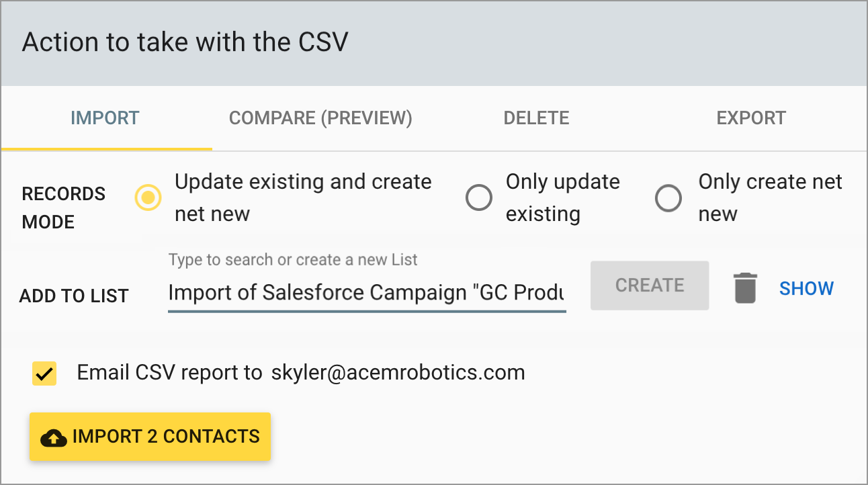Click the trash icon to remove the list
This screenshot has width=868, height=485.
744,288
